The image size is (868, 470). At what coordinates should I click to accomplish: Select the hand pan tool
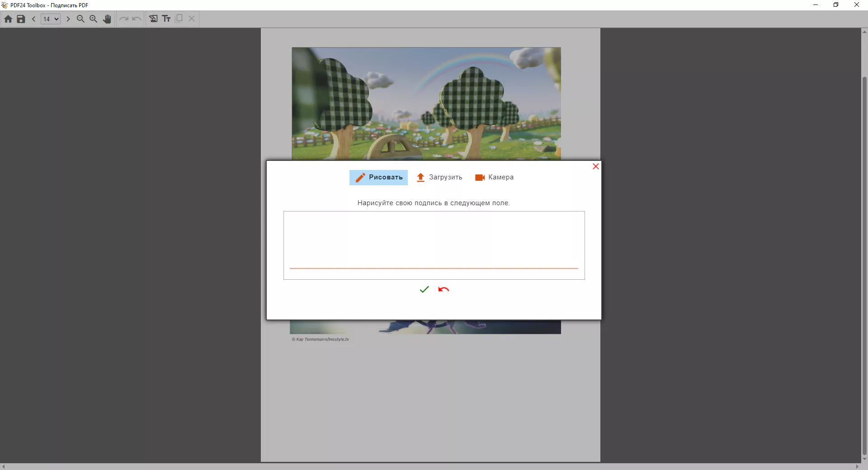pyautogui.click(x=107, y=19)
